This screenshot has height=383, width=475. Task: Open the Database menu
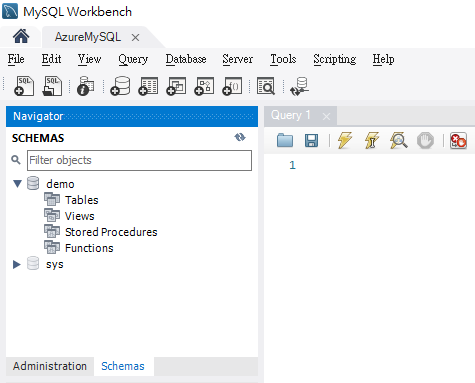(186, 59)
